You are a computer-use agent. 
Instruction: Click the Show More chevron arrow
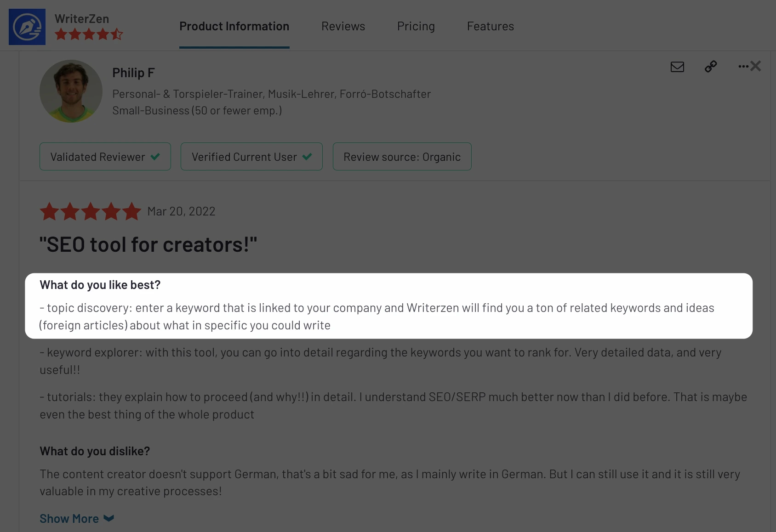(x=109, y=518)
